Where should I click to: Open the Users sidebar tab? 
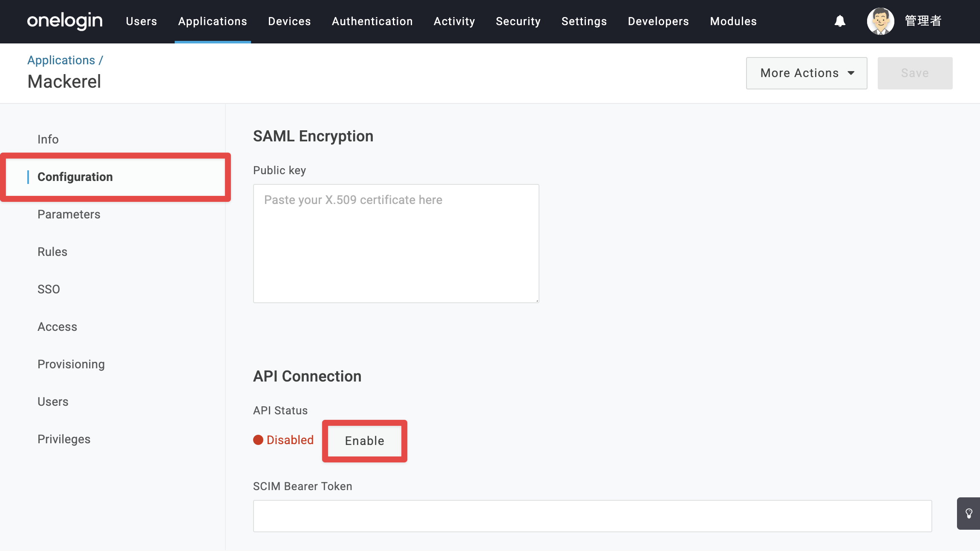pos(53,402)
